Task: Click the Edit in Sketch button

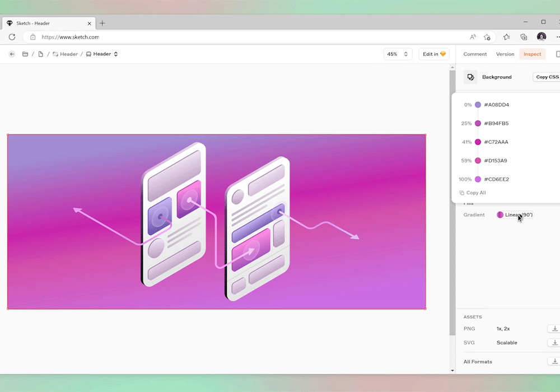Action: [x=434, y=54]
